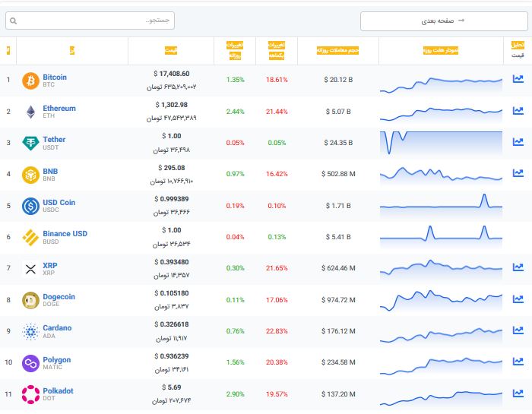Click the XRP logo icon
The image size is (532, 414).
[x=30, y=269]
